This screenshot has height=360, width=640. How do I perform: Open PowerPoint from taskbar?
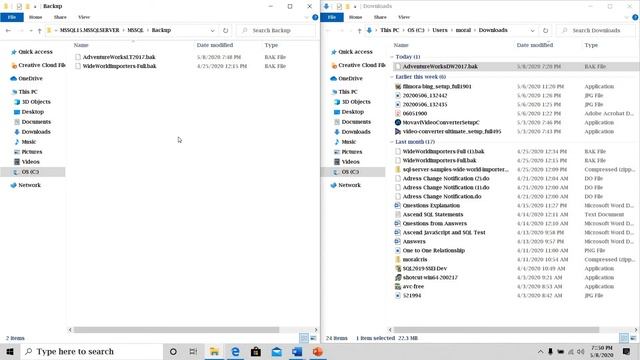318,351
